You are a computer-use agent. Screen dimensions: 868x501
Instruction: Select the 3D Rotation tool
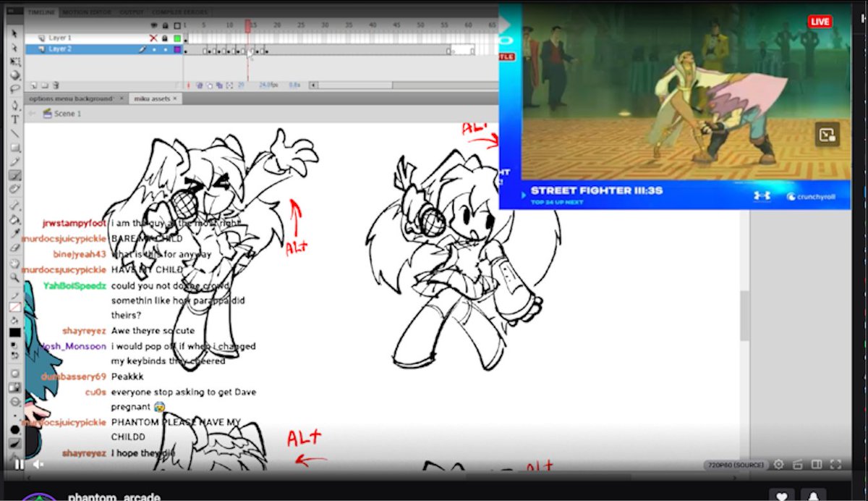click(14, 75)
